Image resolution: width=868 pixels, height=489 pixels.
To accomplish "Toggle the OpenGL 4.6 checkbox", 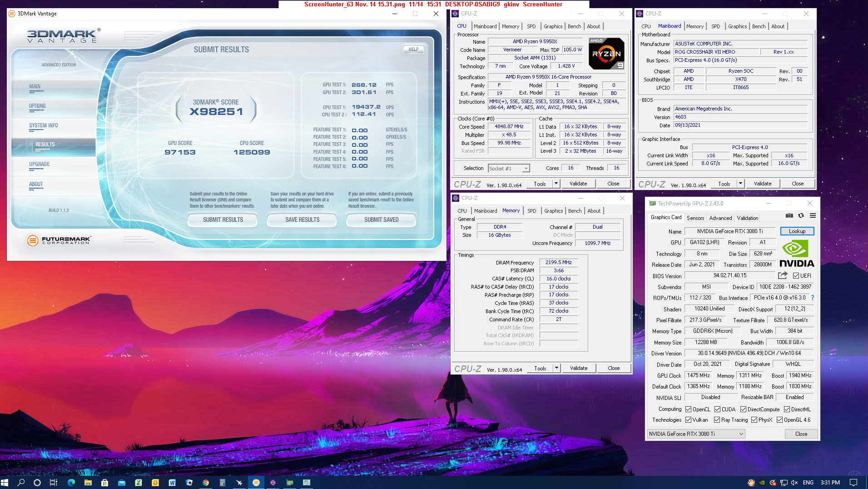I will click(x=779, y=420).
